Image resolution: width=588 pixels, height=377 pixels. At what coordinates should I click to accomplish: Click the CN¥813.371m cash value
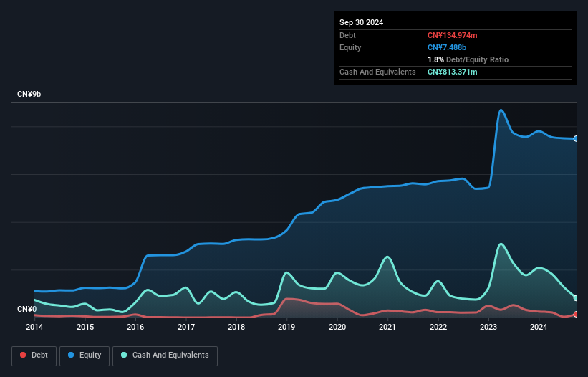point(452,72)
